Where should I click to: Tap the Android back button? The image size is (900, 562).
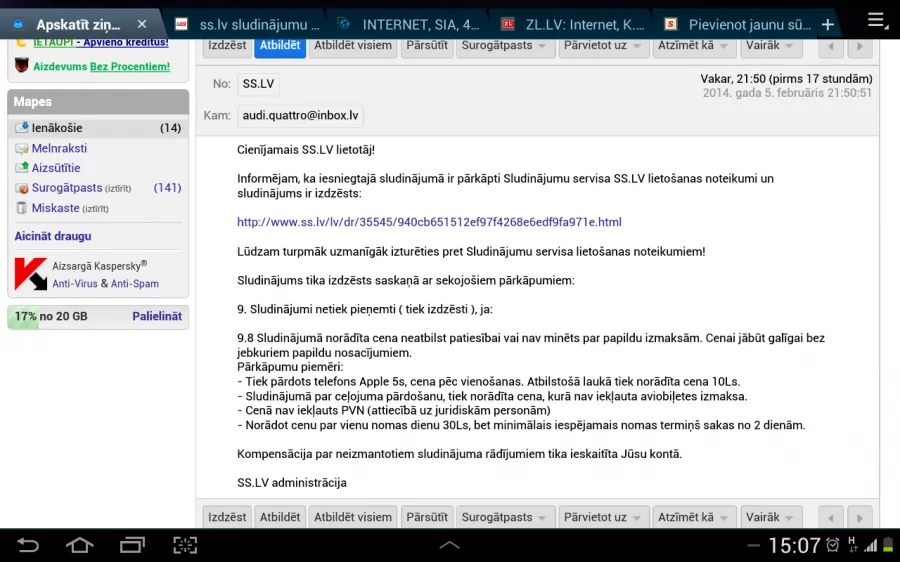28,545
